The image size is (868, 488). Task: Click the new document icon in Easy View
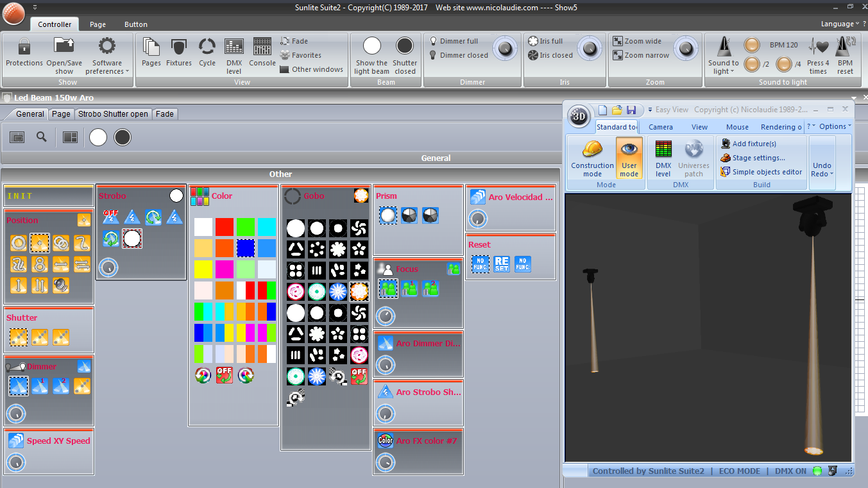(602, 110)
